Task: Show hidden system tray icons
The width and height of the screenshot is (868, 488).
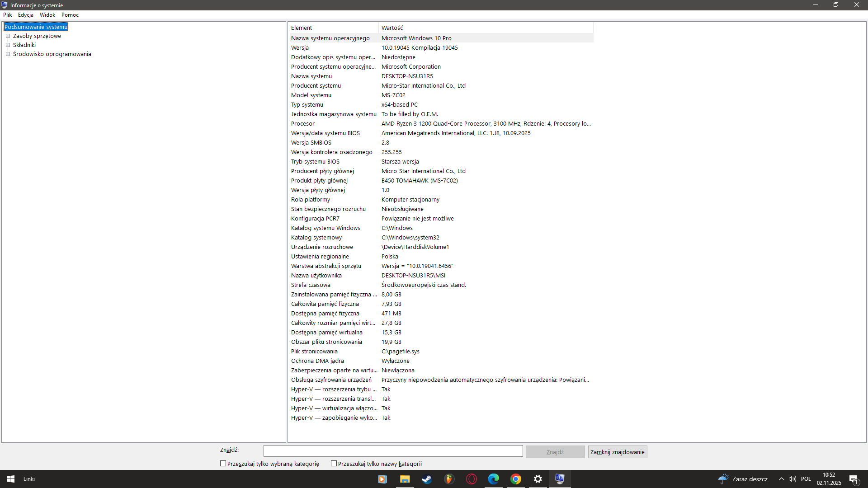Action: coord(781,479)
